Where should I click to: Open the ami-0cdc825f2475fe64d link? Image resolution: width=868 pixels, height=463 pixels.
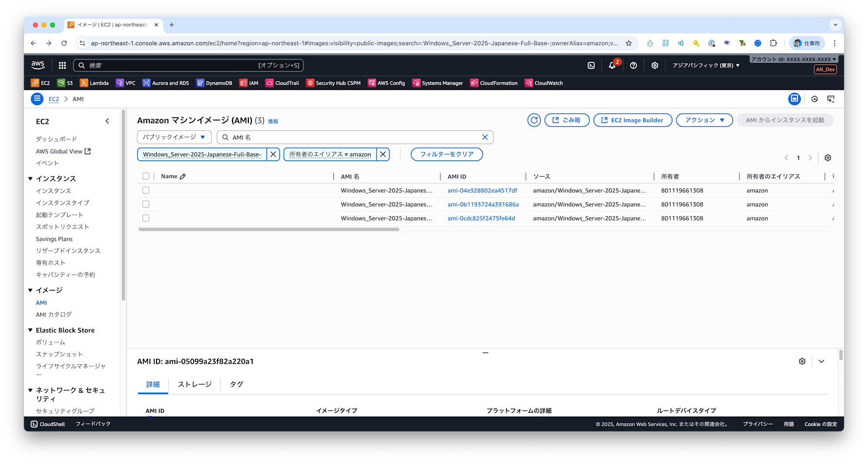coord(481,218)
